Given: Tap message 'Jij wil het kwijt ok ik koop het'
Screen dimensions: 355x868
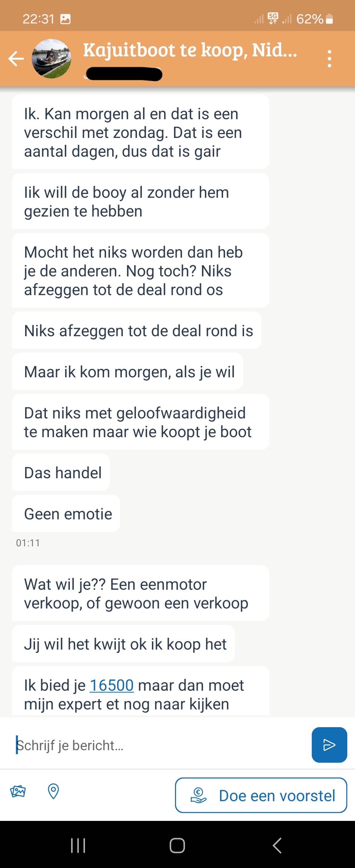Looking at the screenshot, I should (x=123, y=644).
